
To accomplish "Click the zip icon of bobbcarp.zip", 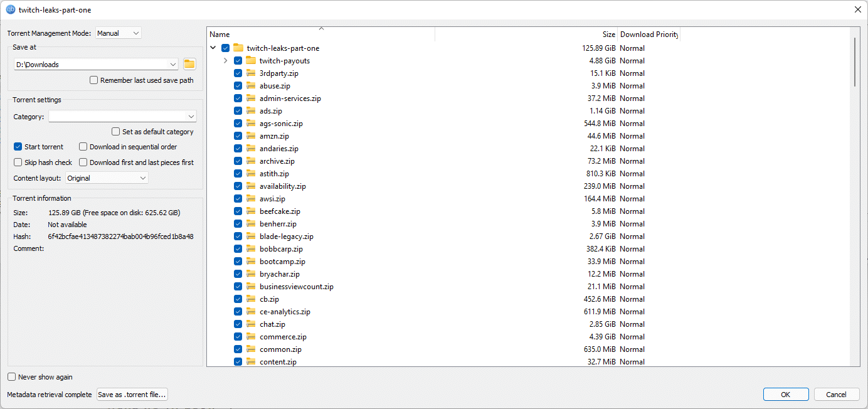I will click(x=251, y=248).
